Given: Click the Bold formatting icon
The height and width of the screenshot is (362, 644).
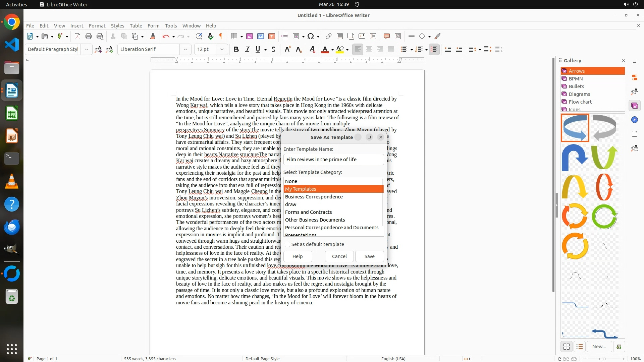Looking at the screenshot, I should tap(236, 49).
